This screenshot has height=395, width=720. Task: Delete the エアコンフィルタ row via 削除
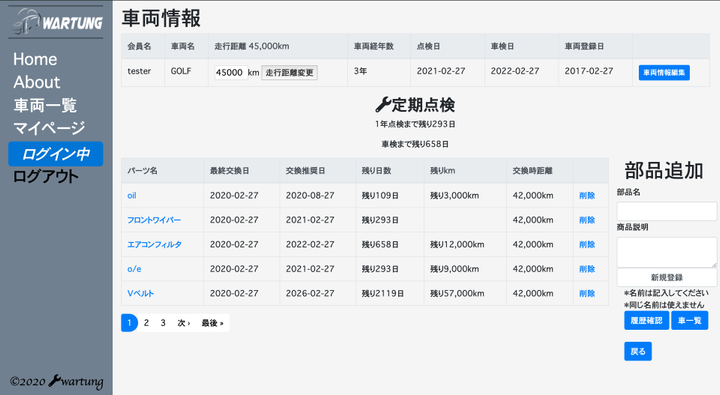coord(587,244)
